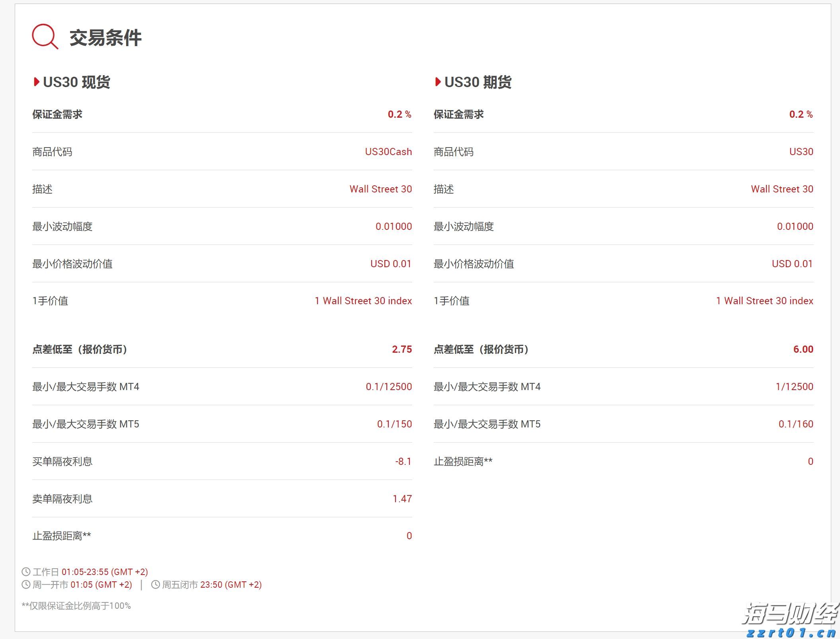The width and height of the screenshot is (840, 639).
Task: Click the clock icon beside 周五闭市
Action: [155, 585]
